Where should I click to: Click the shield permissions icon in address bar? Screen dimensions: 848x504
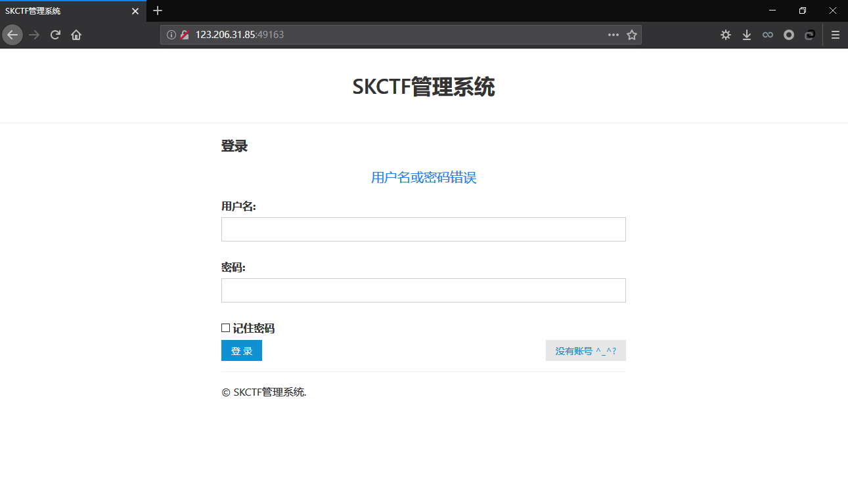coord(184,34)
